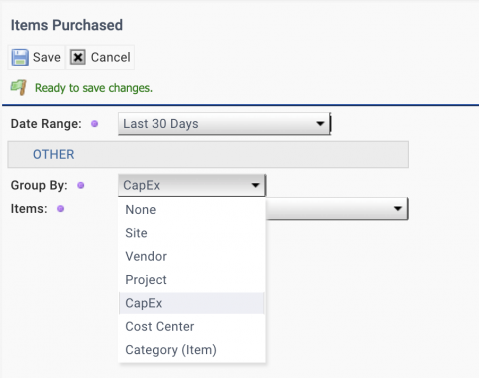Click the purple dot beside Items
The width and height of the screenshot is (479, 378).
(x=60, y=209)
